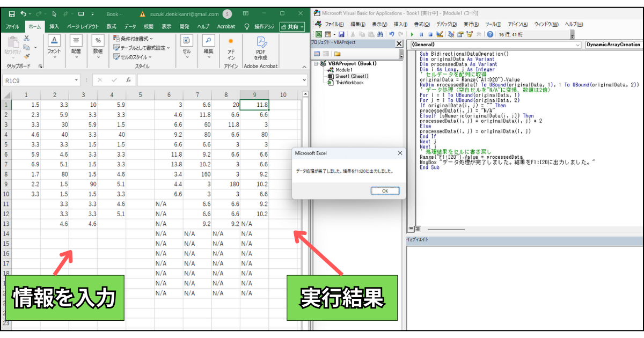This screenshot has height=338, width=644.
Task: Click the Format Painter brush icon
Action: tap(26, 56)
